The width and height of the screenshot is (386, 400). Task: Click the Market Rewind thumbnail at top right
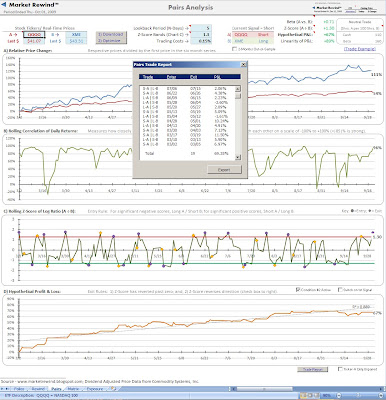(x=328, y=8)
